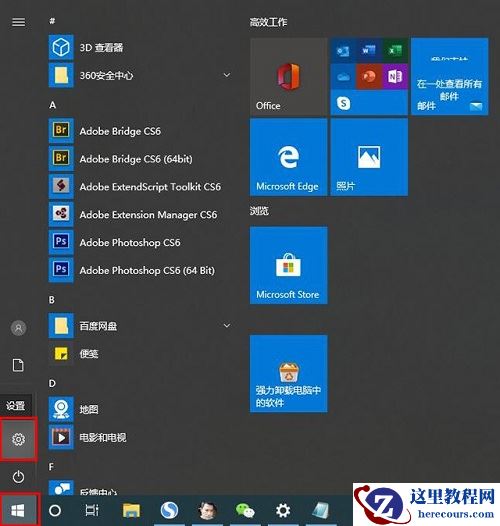Click the Power button icon
The height and width of the screenshot is (526, 500).
click(x=18, y=477)
